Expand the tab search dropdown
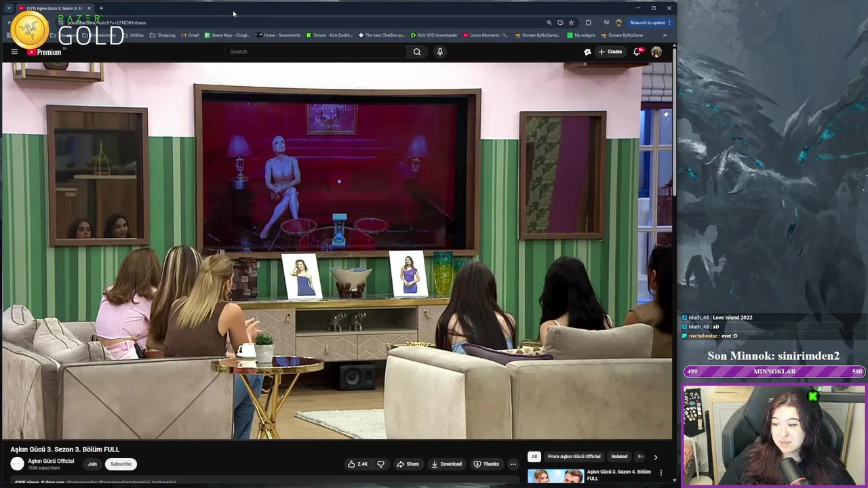The image size is (868, 488). (x=9, y=8)
